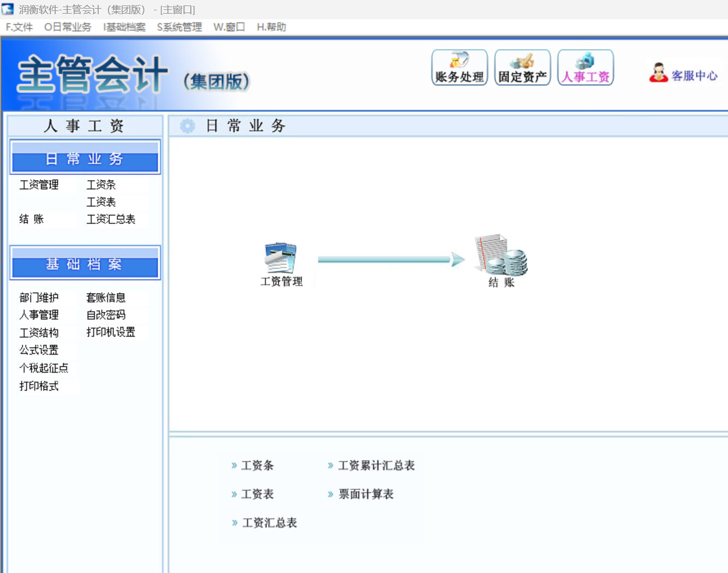Open 个税起征点 in the sidebar
This screenshot has width=728, height=573.
pos(44,368)
